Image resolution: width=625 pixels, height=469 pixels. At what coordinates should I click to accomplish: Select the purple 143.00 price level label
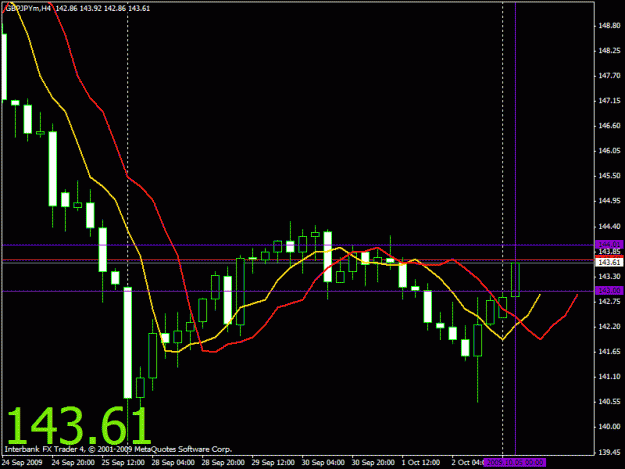(x=609, y=291)
